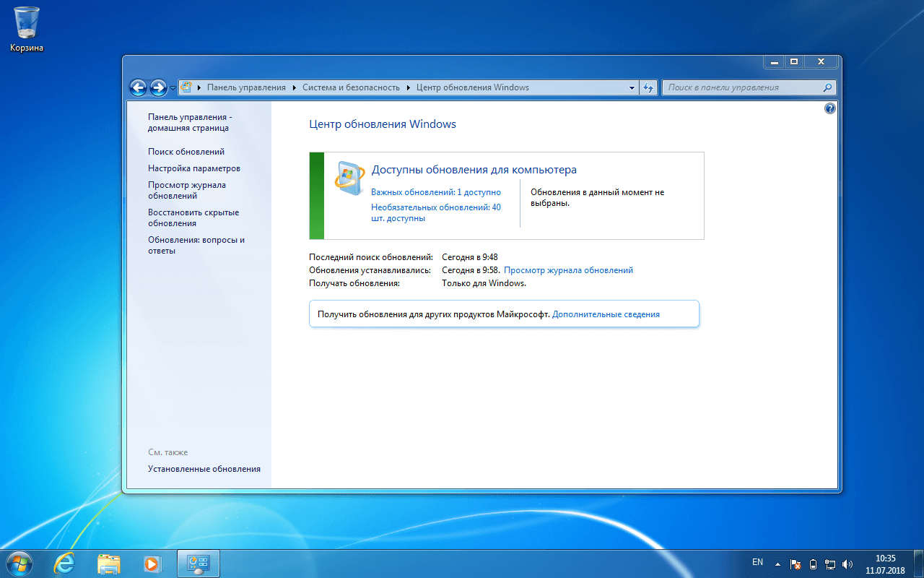This screenshot has width=924, height=578.
Task: Expand the address bar history dropdown
Action: coord(631,87)
